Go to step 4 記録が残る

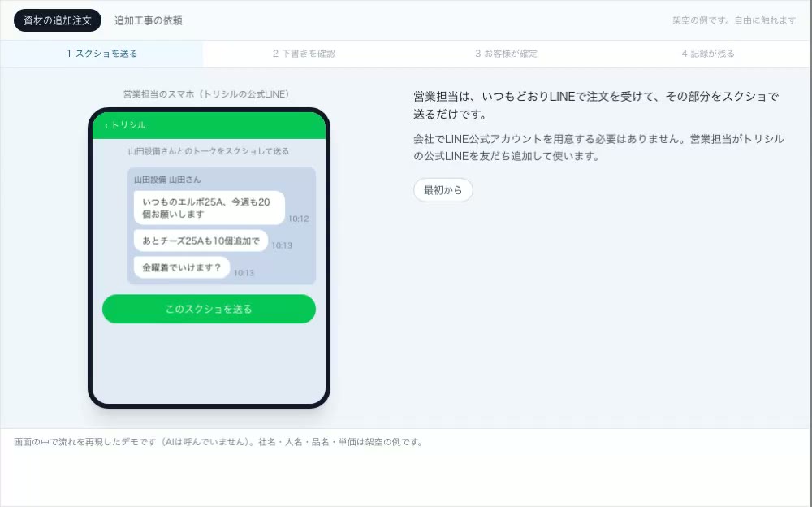708,54
